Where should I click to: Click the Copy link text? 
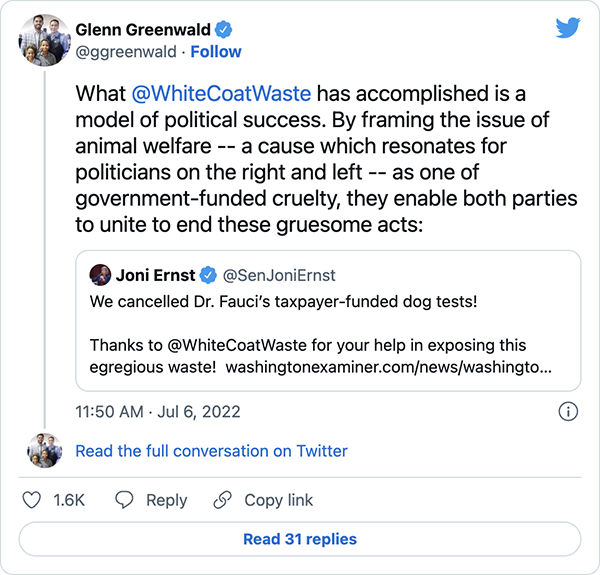point(279,500)
